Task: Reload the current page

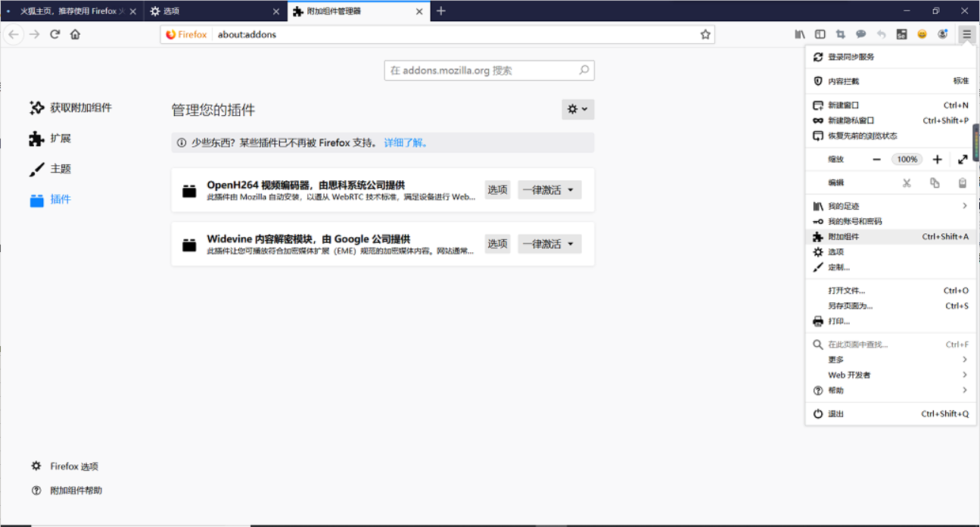Action: [x=54, y=34]
